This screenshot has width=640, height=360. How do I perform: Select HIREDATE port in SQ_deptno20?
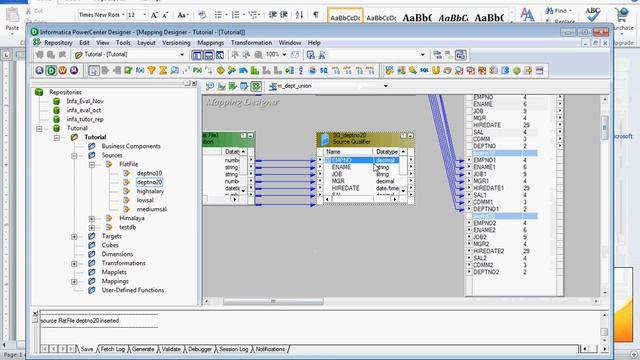(346, 188)
